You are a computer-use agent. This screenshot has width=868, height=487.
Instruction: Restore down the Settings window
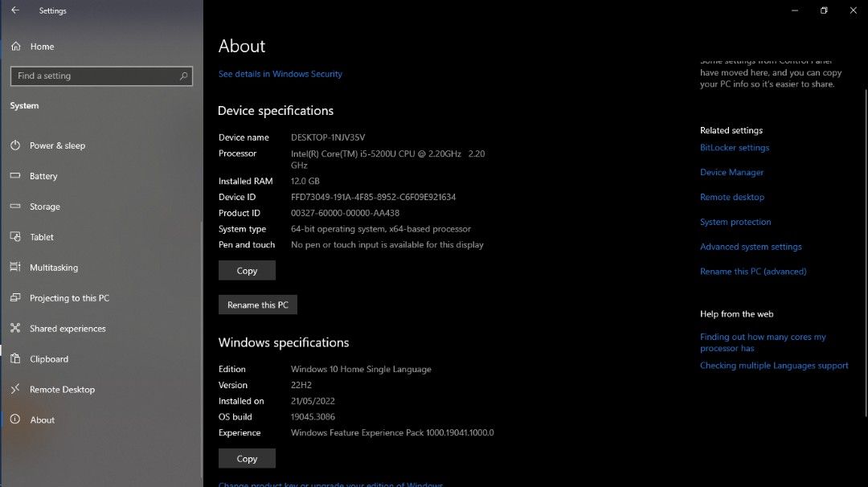click(824, 10)
